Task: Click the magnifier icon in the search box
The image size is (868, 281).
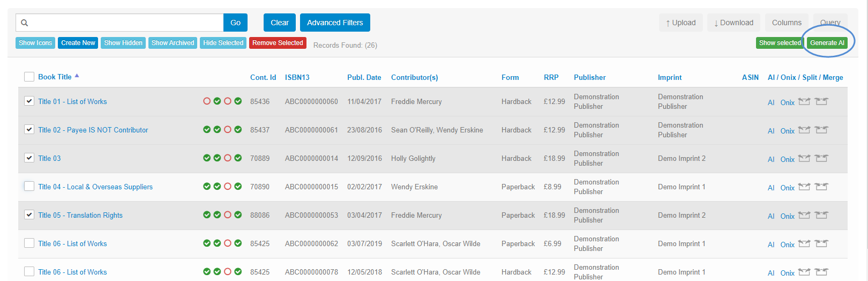Action: coord(25,23)
